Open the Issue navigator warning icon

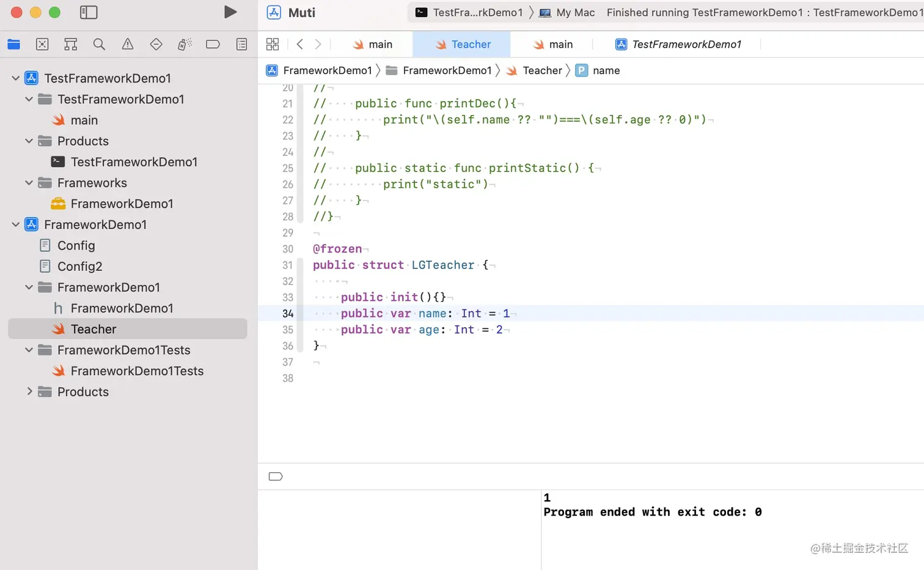pyautogui.click(x=128, y=44)
